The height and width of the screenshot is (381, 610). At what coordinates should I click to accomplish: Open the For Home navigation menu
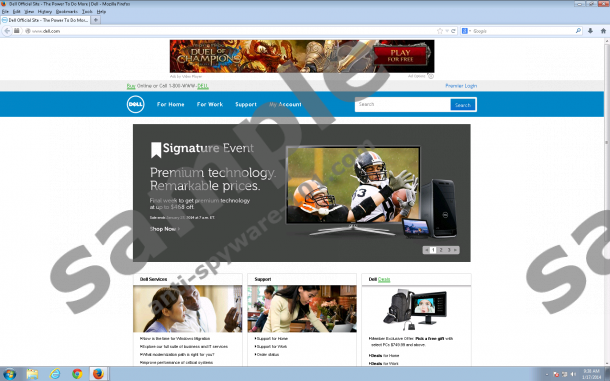[x=170, y=104]
